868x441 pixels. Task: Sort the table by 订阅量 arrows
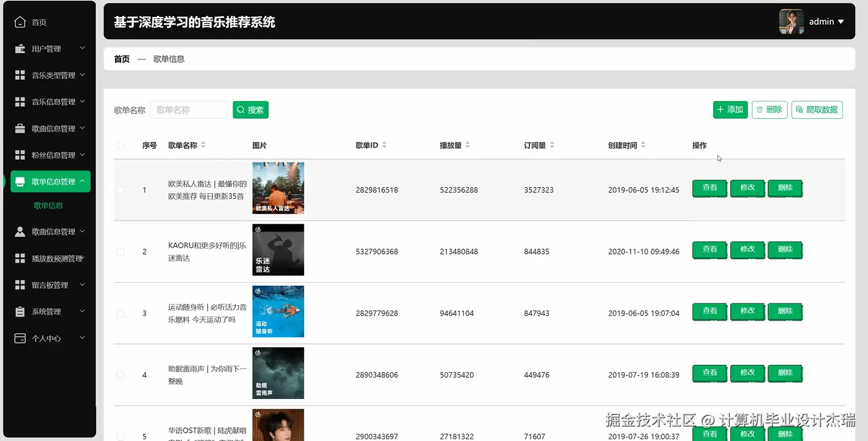(x=552, y=145)
